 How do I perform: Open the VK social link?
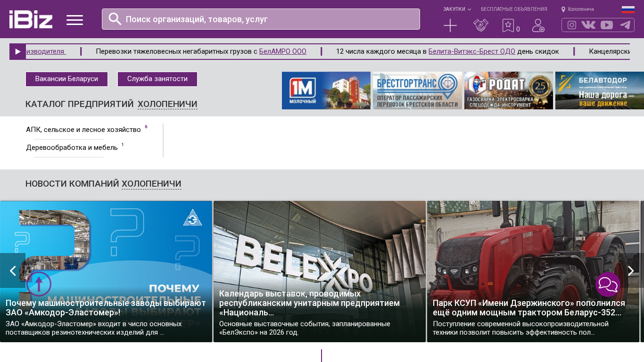click(588, 25)
